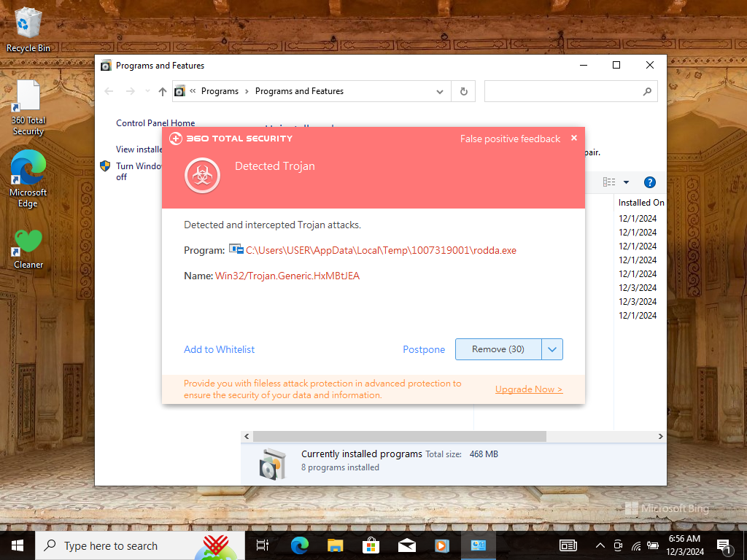The height and width of the screenshot is (560, 747).
Task: Add the detected program to Whitelist
Action: tap(219, 349)
